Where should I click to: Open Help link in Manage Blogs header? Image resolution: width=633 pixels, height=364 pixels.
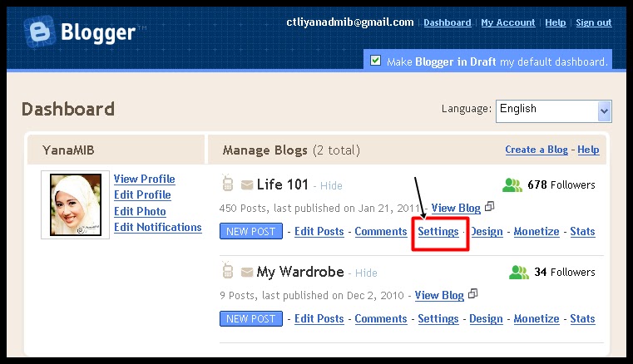588,150
